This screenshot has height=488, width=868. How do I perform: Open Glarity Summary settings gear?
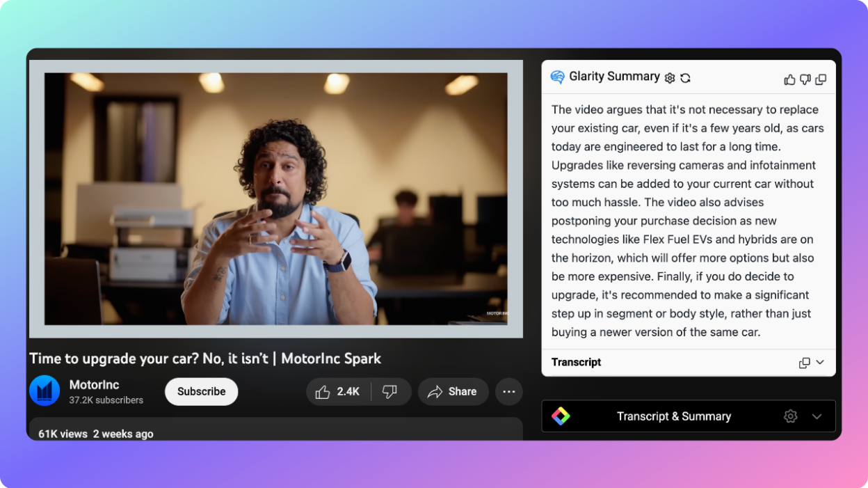(669, 78)
